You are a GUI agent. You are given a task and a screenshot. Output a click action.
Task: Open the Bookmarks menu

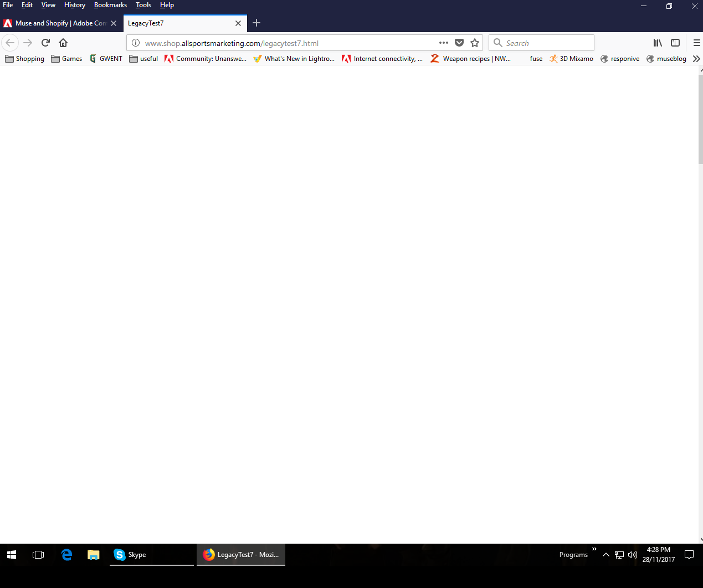coord(110,5)
